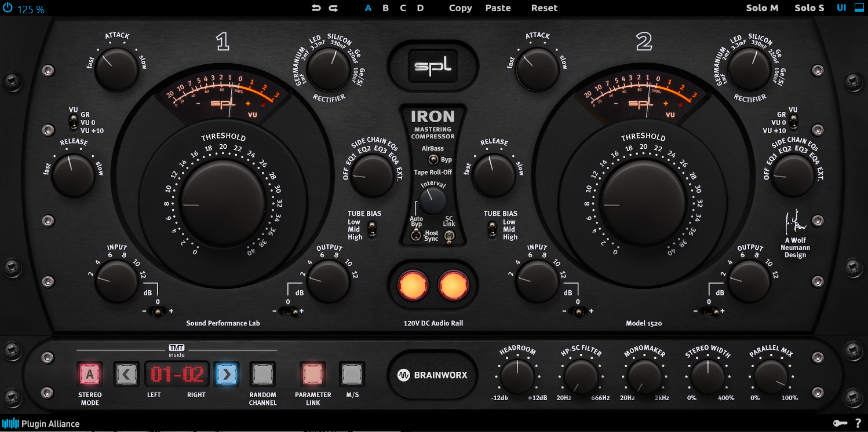Click the key activation icon at bottom right
The width and height of the screenshot is (868, 432).
tap(841, 423)
